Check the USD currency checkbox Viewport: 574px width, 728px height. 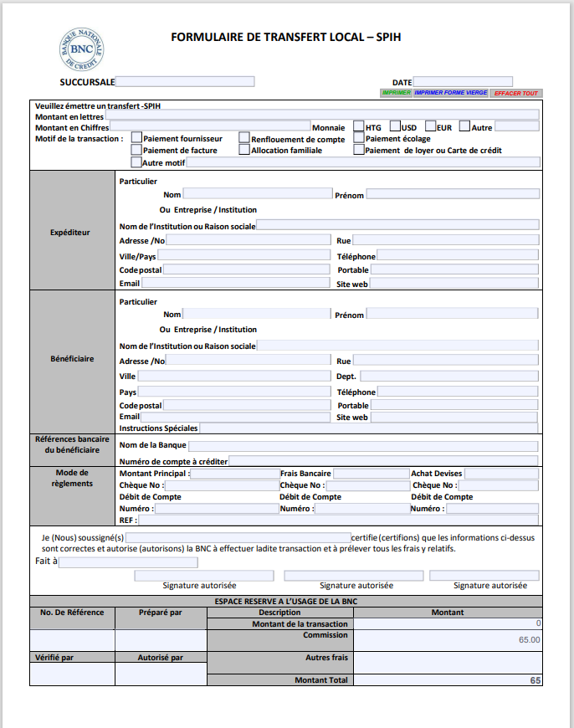[395, 126]
